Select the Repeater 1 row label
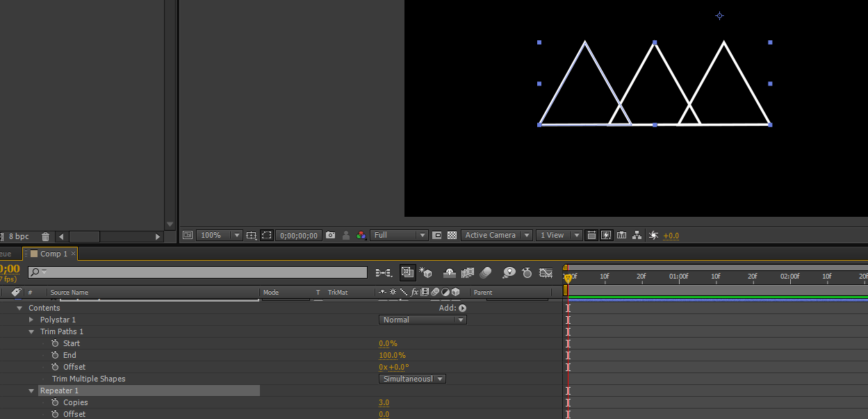This screenshot has height=419, width=868. (59, 391)
